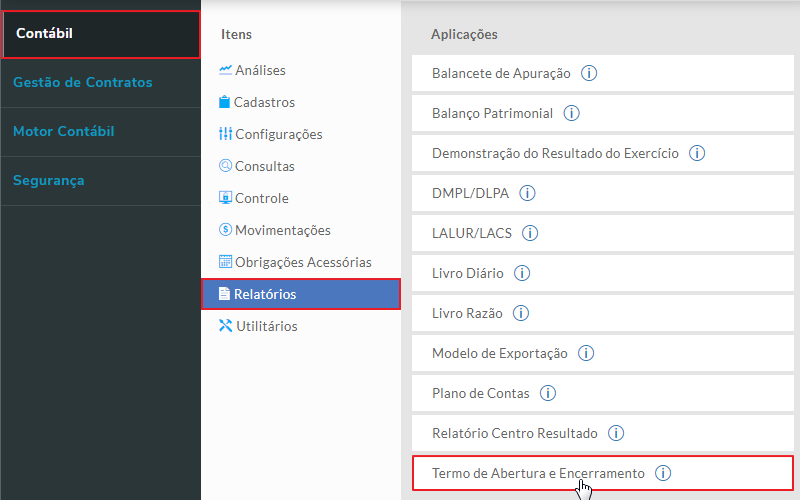Click the info icon next to Balanço Patrimonial
This screenshot has height=500, width=800.
tap(572, 113)
